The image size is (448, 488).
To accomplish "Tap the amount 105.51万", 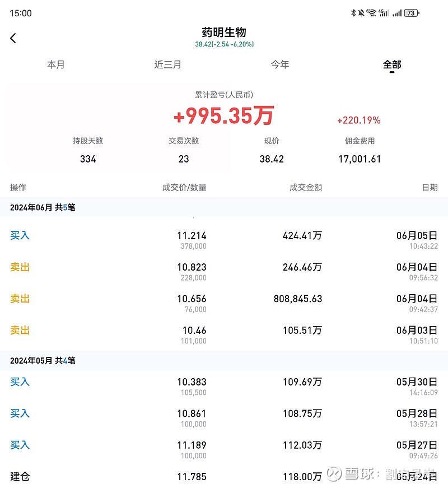I will (302, 330).
